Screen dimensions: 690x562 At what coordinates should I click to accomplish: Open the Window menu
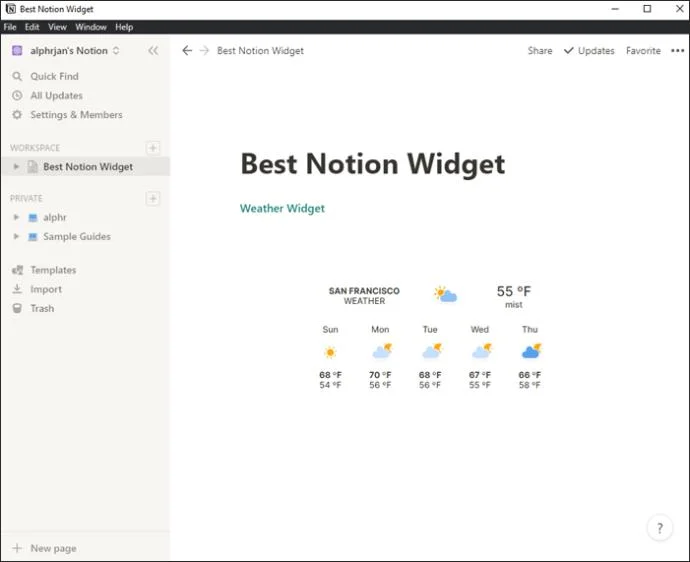[91, 27]
